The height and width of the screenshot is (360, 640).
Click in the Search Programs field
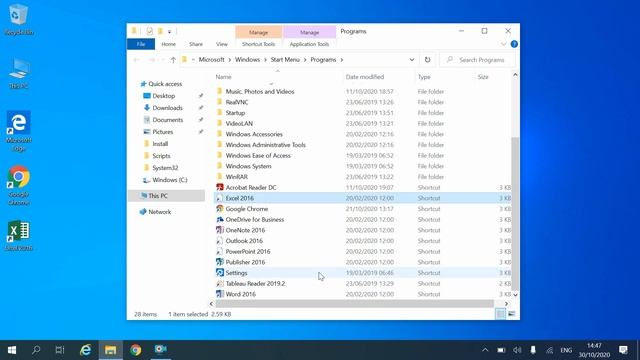(478, 60)
